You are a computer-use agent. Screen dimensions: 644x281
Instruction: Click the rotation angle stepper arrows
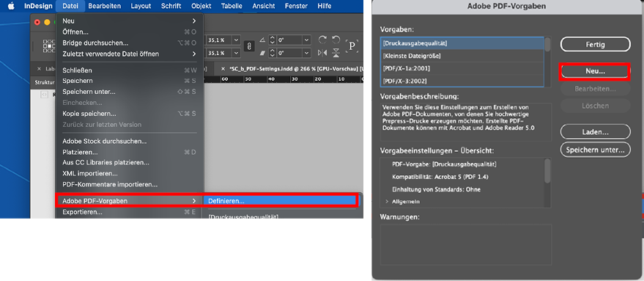tap(272, 40)
